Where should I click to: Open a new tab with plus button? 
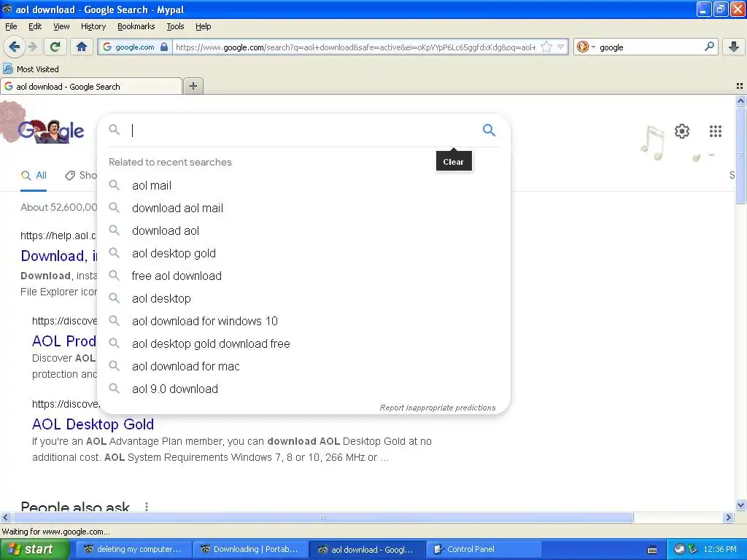pyautogui.click(x=193, y=86)
